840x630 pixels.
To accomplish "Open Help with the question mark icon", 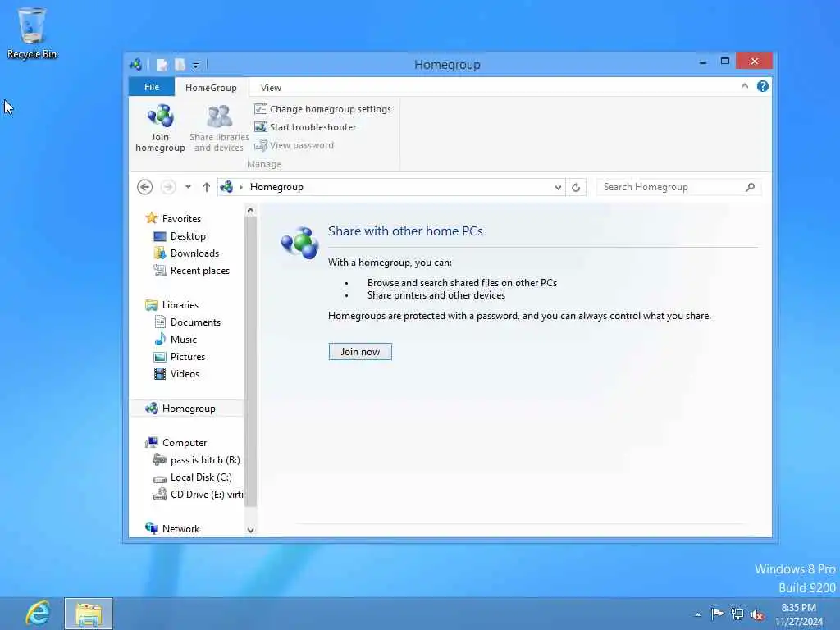I will tap(763, 86).
